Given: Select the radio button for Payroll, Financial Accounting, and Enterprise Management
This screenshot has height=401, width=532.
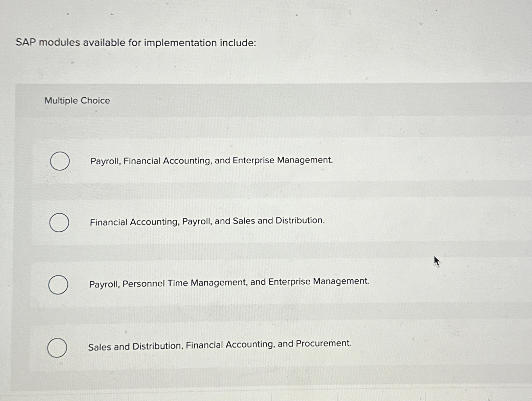Looking at the screenshot, I should click(x=60, y=161).
